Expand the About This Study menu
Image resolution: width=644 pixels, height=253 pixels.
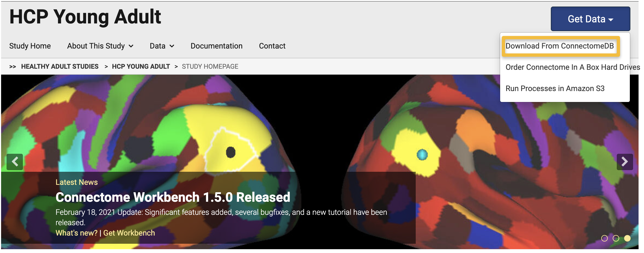point(100,46)
